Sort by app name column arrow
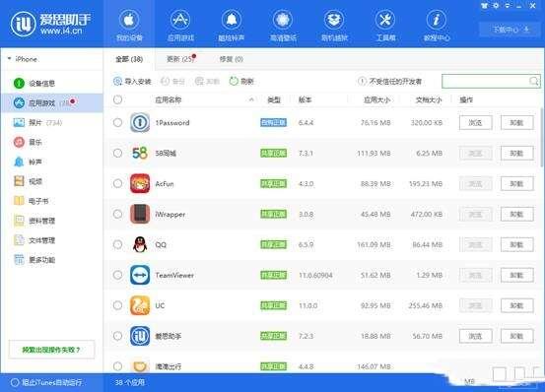Viewport: 545px width, 392px height. click(251, 100)
